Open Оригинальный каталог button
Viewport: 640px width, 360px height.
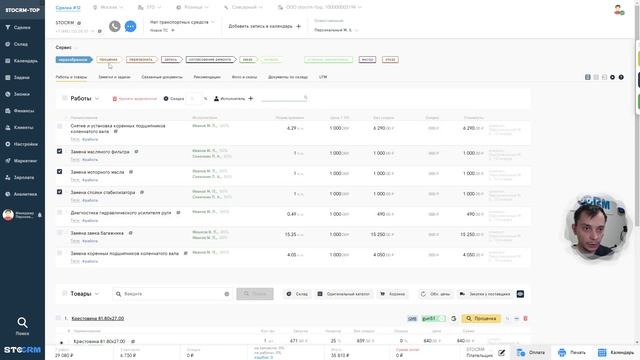[x=344, y=294]
